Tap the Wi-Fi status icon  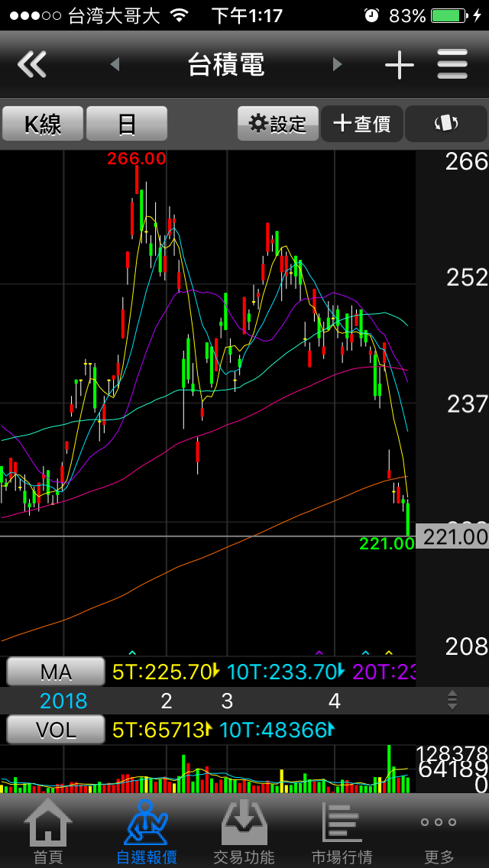point(179,15)
